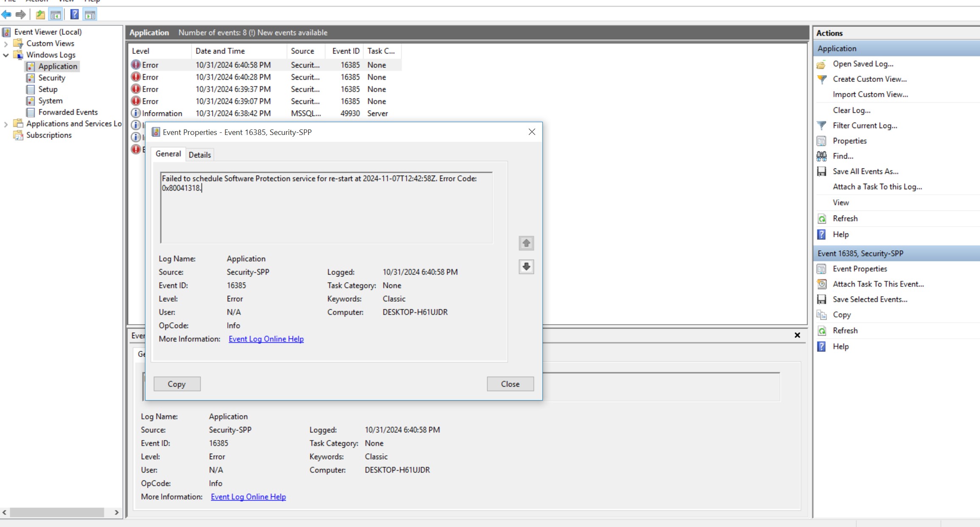Collapse the Windows Logs tree node
Image resolution: width=980 pixels, height=527 pixels.
click(6, 55)
